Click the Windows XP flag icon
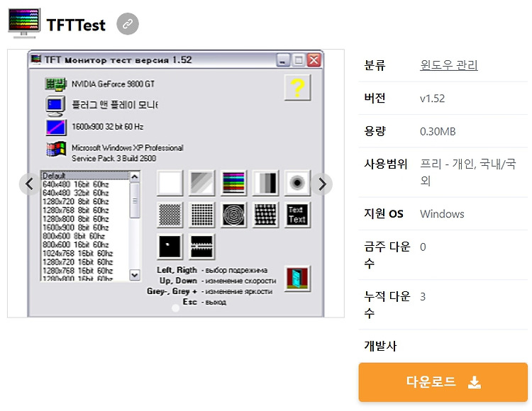 click(x=56, y=149)
